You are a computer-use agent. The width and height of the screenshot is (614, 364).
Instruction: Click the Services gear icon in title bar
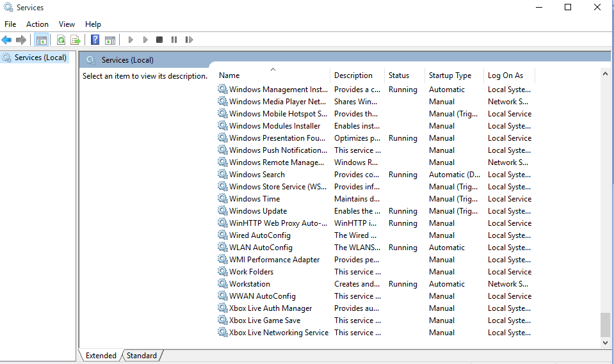(8, 7)
